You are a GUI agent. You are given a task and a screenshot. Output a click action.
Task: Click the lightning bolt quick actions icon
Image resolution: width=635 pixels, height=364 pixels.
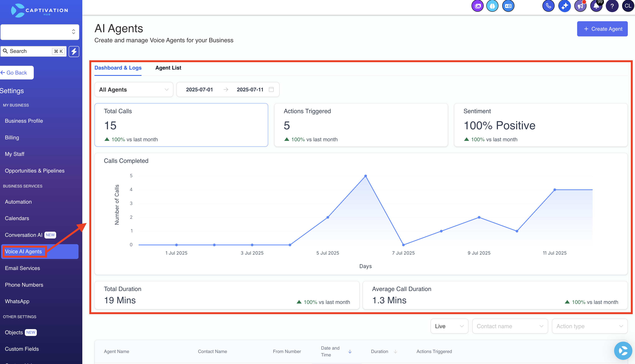point(74,52)
